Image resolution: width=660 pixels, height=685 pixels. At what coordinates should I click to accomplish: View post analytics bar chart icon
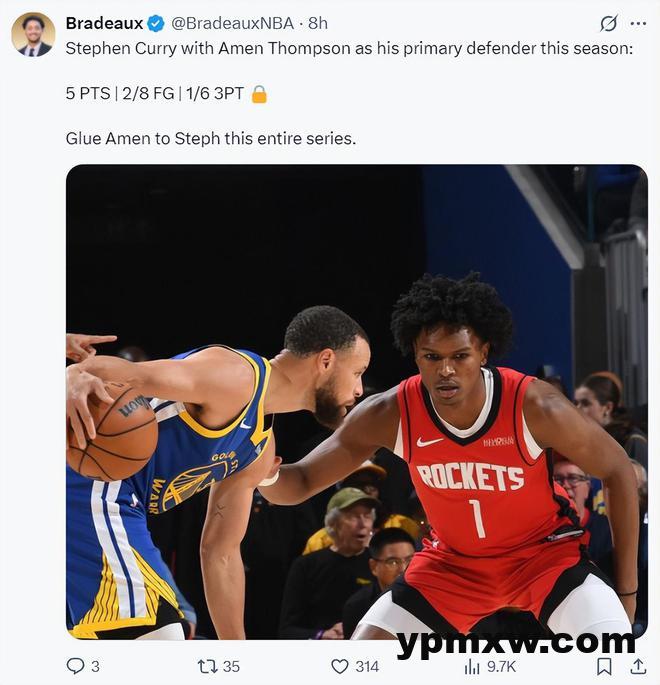pyautogui.click(x=472, y=667)
